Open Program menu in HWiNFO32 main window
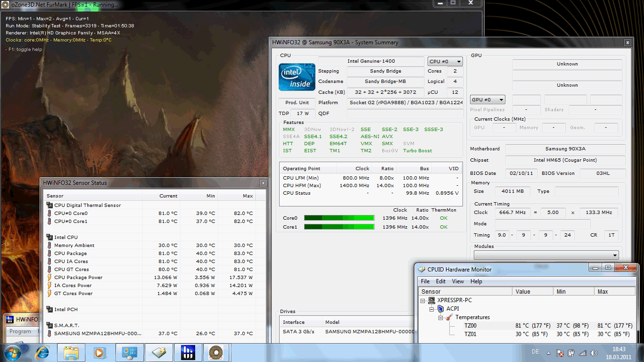 point(20,331)
